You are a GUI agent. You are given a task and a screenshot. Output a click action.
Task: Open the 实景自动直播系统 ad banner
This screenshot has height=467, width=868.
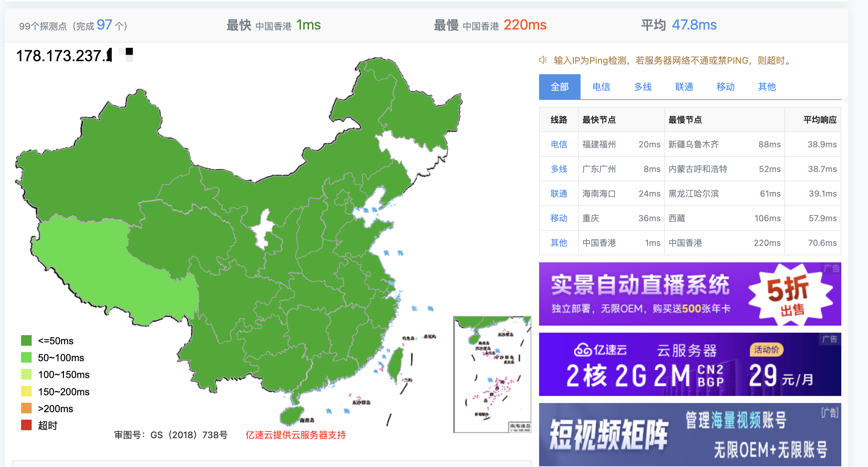coord(690,294)
